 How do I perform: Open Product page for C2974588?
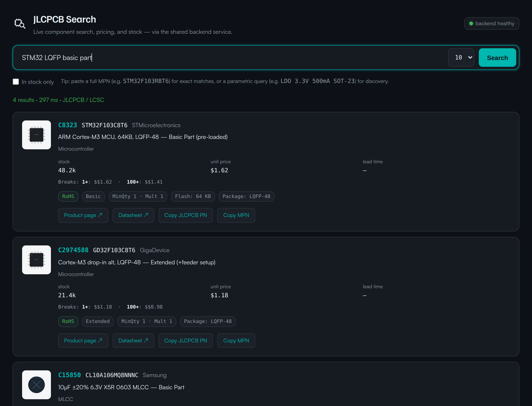click(x=83, y=341)
